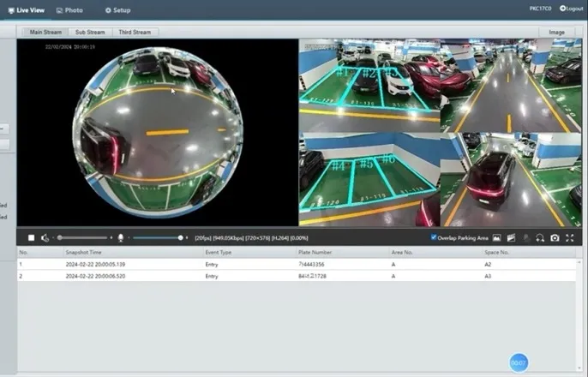Select the row with space A3
This screenshot has width=588, height=377.
[297, 276]
